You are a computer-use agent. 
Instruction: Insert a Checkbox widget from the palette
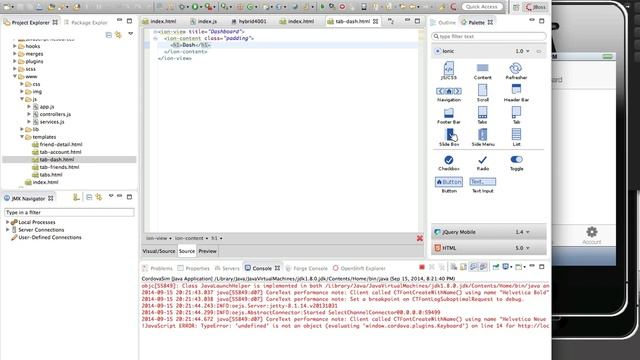click(449, 162)
